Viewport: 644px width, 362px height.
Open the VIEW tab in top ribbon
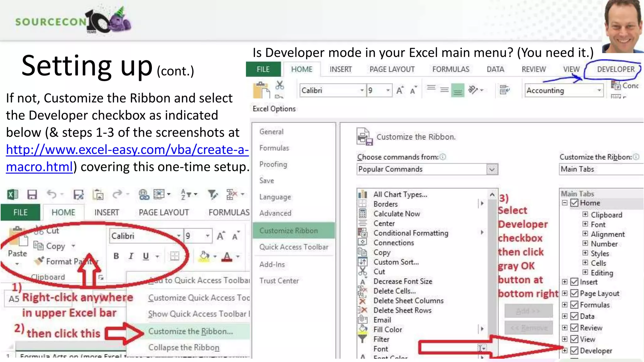[571, 69]
